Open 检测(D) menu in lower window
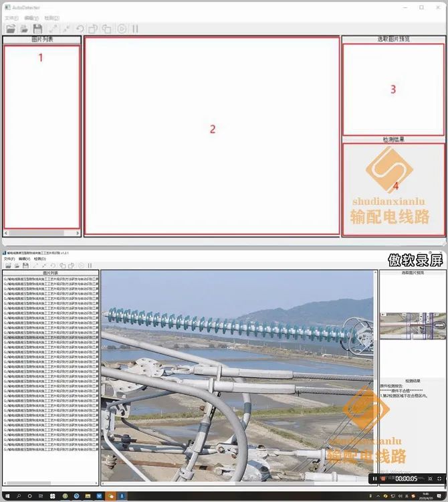448x502 pixels. pos(40,258)
